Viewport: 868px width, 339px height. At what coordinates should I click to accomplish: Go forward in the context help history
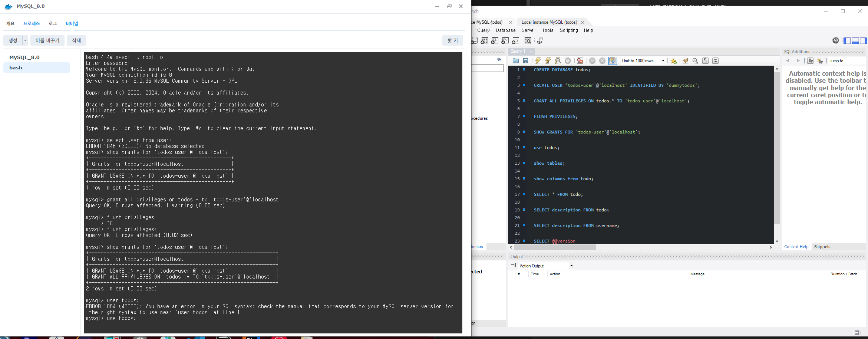click(x=798, y=61)
